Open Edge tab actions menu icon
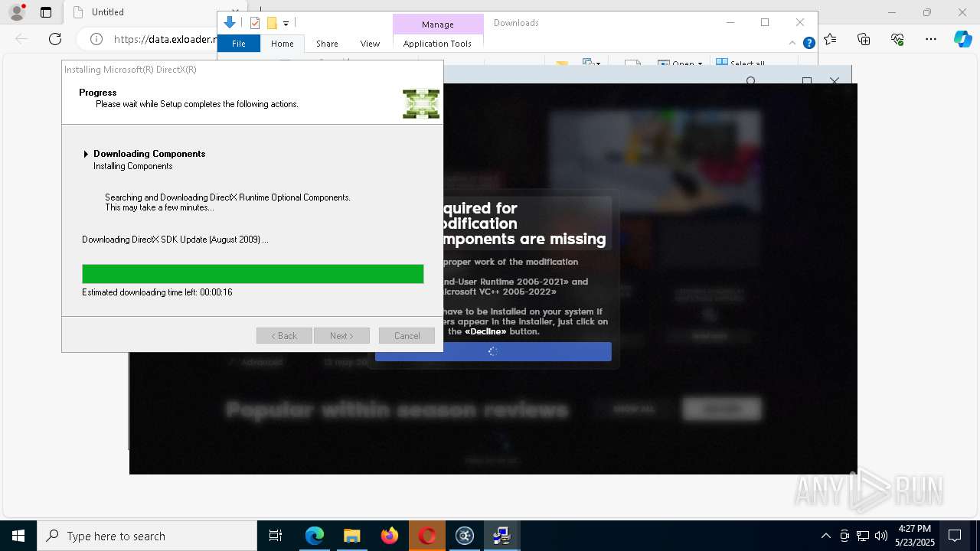 (x=46, y=12)
